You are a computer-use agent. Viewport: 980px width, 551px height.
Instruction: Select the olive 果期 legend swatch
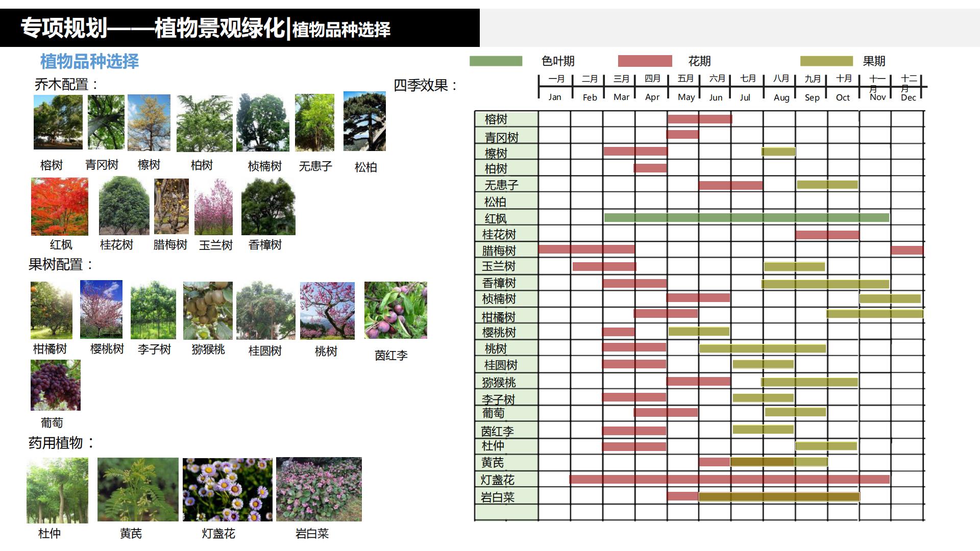click(827, 62)
